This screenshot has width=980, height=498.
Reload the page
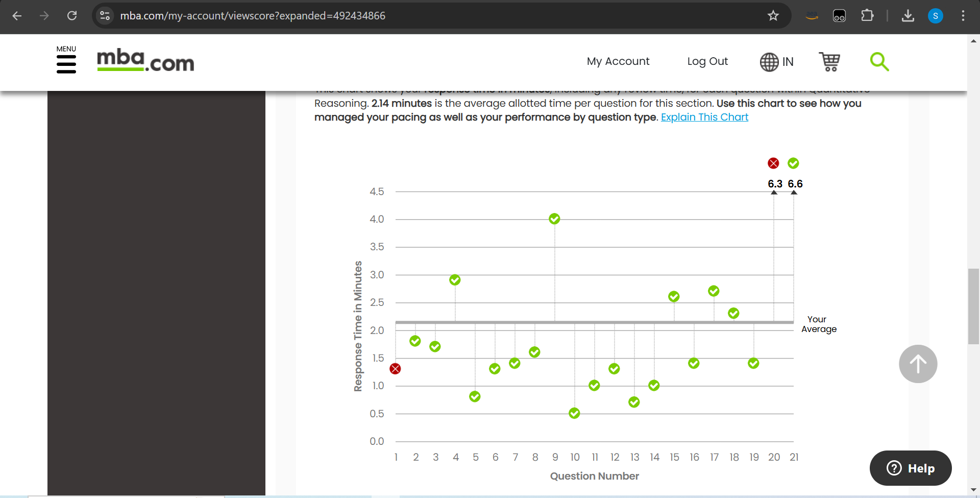[72, 16]
